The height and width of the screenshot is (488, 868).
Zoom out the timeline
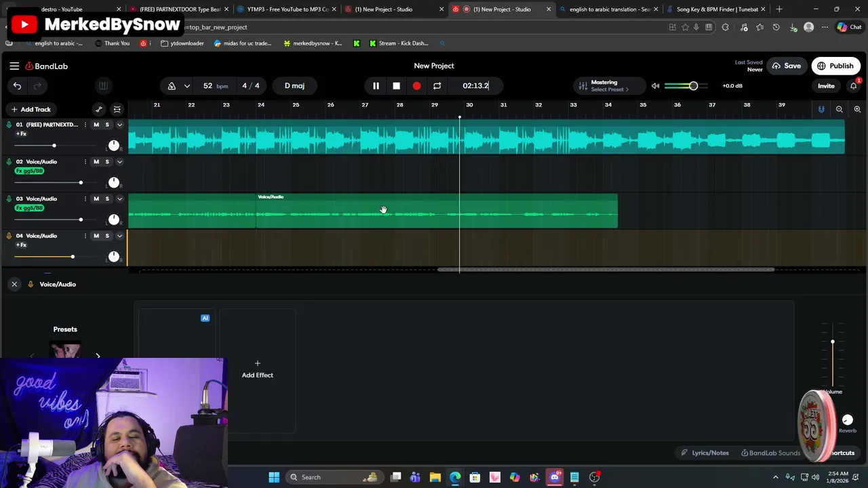click(840, 109)
